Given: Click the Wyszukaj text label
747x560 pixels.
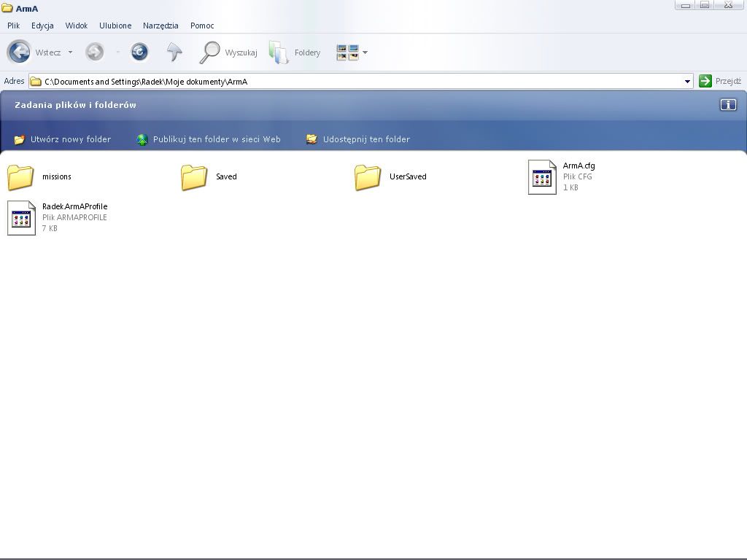Looking at the screenshot, I should tap(241, 52).
